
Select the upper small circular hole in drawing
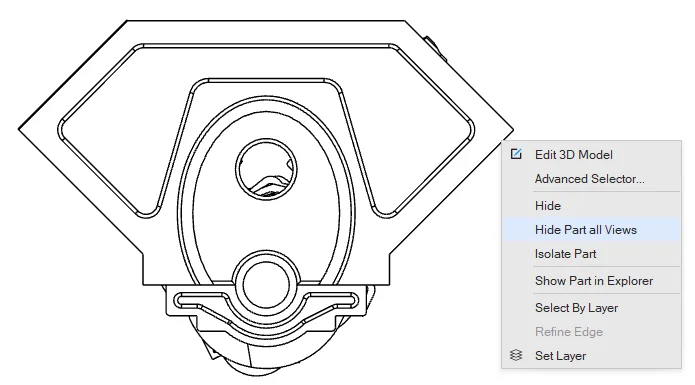[266, 169]
